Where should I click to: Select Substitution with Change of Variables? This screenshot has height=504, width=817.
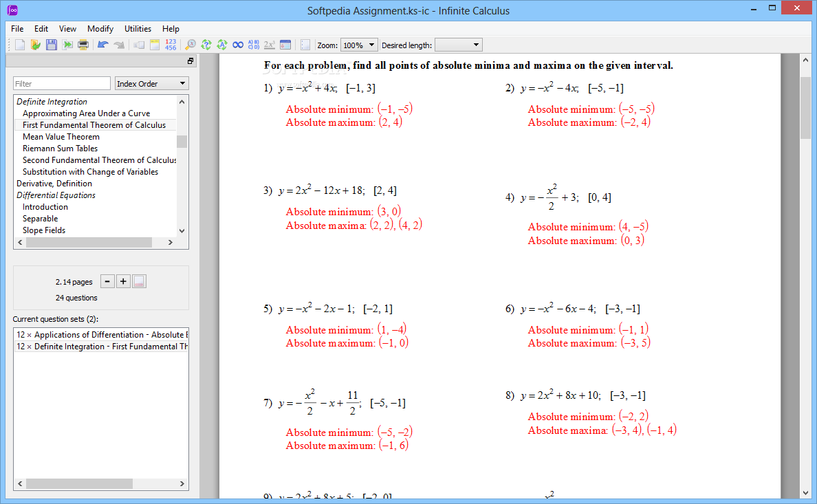[x=90, y=172]
